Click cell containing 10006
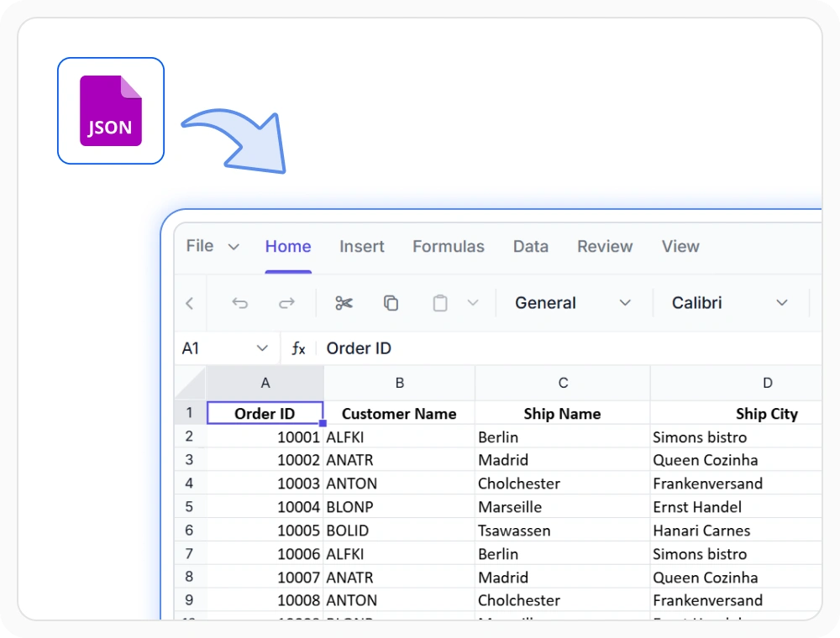Image resolution: width=840 pixels, height=638 pixels. point(265,554)
